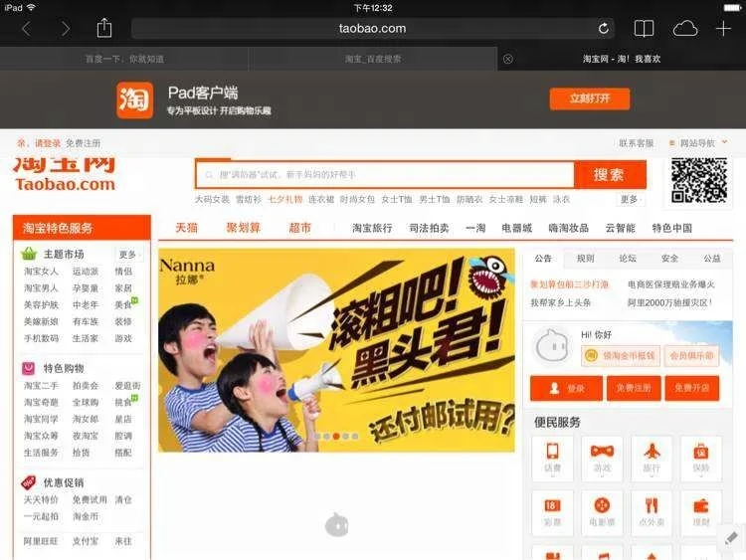The image size is (746, 560).
Task: Click 立刻打开 app button
Action: click(590, 98)
